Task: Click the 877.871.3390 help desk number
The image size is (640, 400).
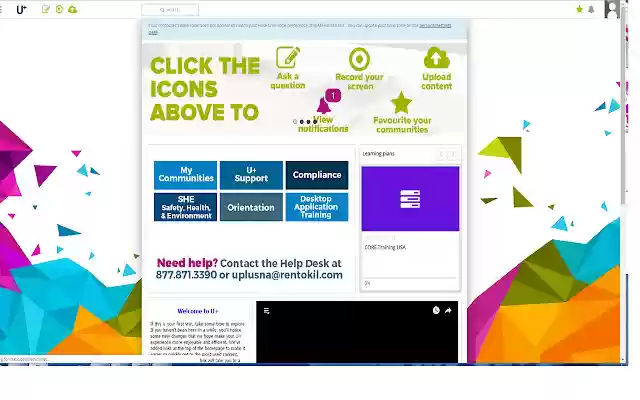Action: 186,275
